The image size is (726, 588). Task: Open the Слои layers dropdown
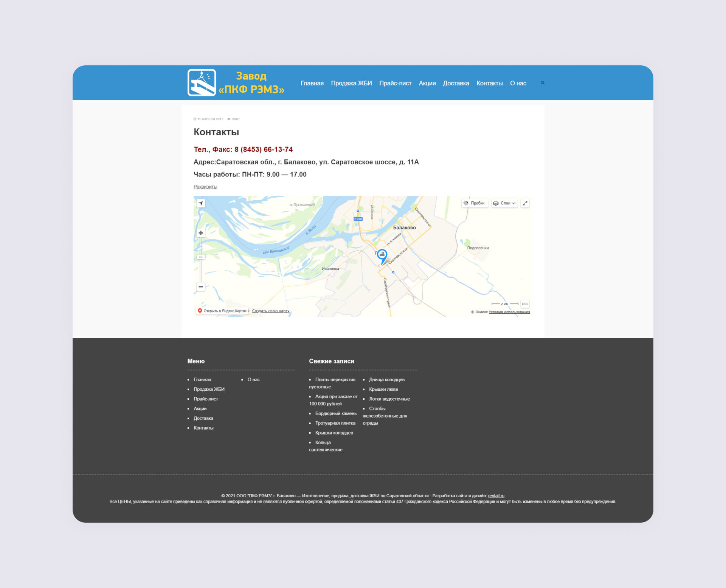point(504,203)
